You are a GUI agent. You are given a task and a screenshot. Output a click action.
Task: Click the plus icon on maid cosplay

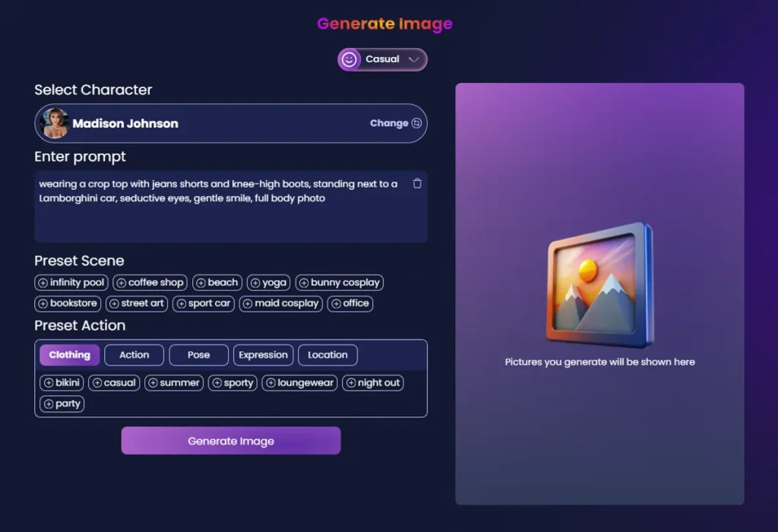(x=248, y=303)
